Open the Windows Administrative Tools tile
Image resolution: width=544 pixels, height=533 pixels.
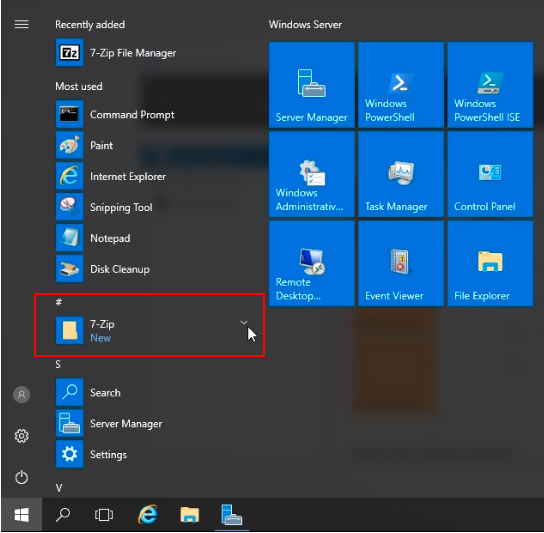312,174
